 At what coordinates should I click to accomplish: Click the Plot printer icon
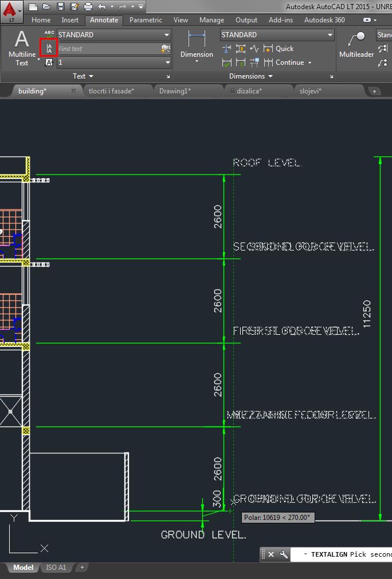pyautogui.click(x=88, y=7)
